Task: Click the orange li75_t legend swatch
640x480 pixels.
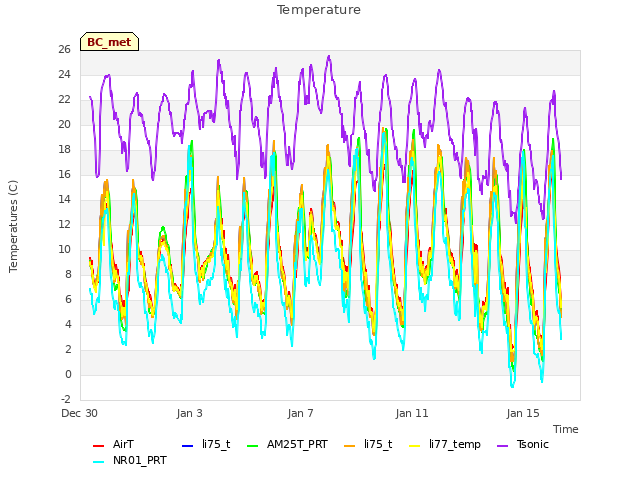Action: click(350, 445)
